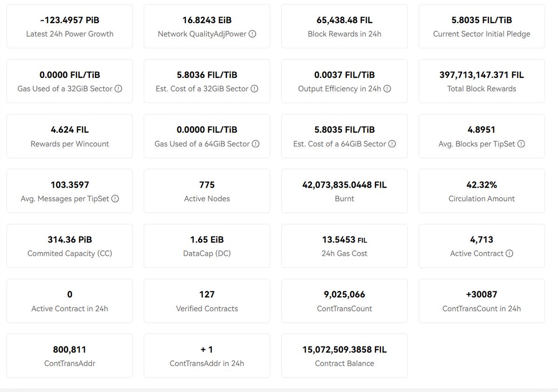This screenshot has width=558, height=392.
Task: Select the Rewards per Wincount card
Action: coord(70,136)
